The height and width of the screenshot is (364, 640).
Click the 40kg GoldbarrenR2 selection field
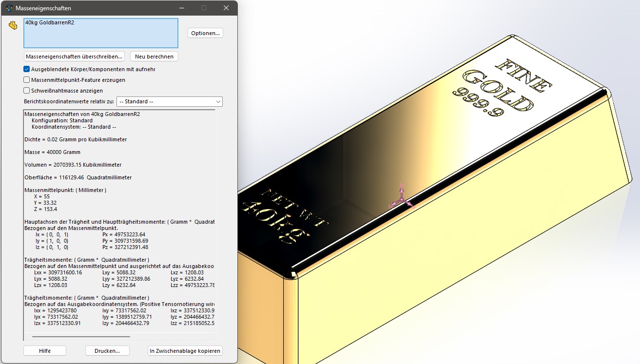pyautogui.click(x=101, y=33)
